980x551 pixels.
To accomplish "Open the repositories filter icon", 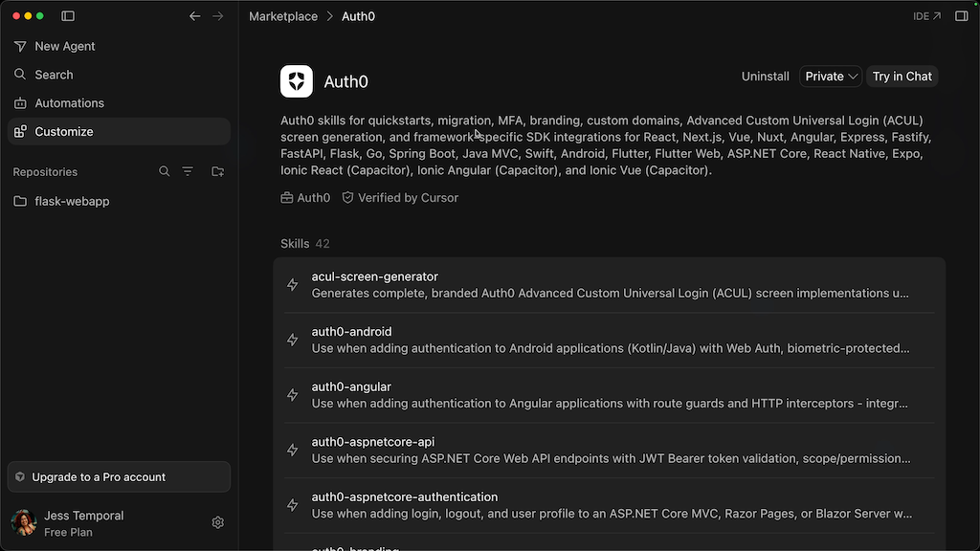I will coord(188,171).
